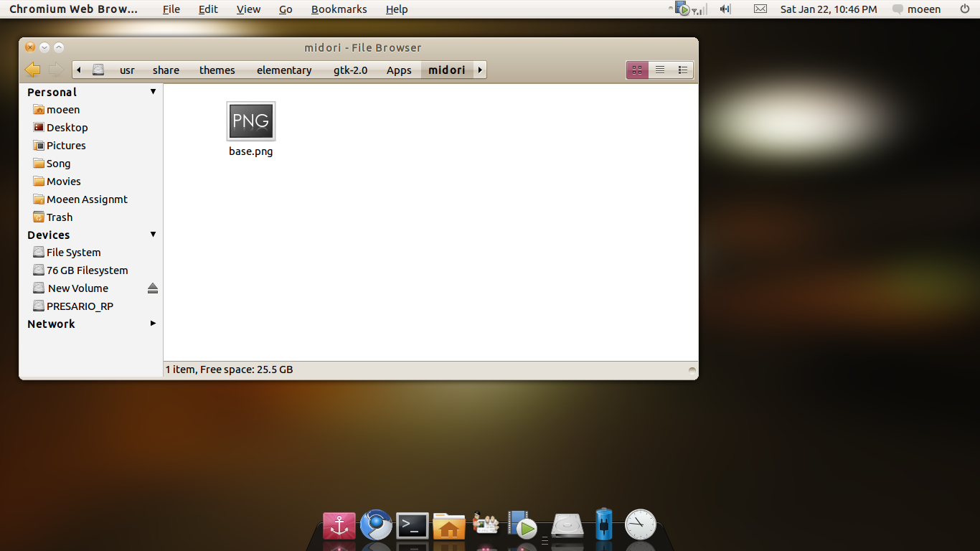Collapse the Devices sidebar section
This screenshot has height=551, width=980.
(153, 235)
